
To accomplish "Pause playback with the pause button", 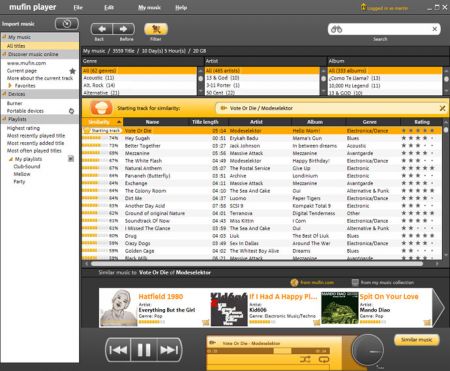I will [144, 350].
